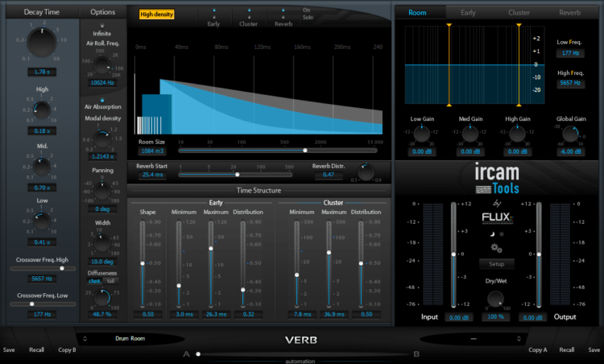
Task: Click the Width knob
Action: [102, 243]
